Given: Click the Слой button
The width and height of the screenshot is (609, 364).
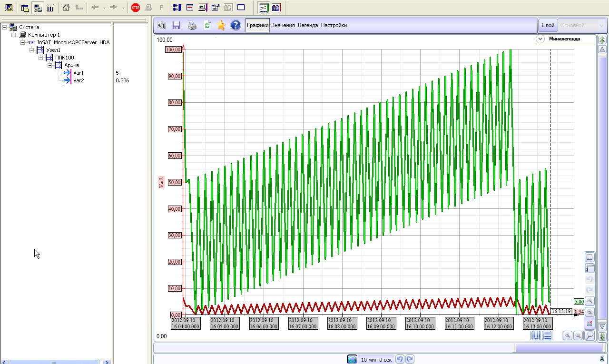Looking at the screenshot, I should coord(548,25).
